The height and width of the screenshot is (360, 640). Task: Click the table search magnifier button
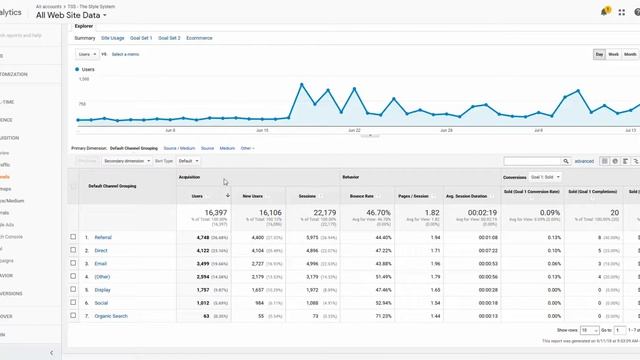[566, 161]
